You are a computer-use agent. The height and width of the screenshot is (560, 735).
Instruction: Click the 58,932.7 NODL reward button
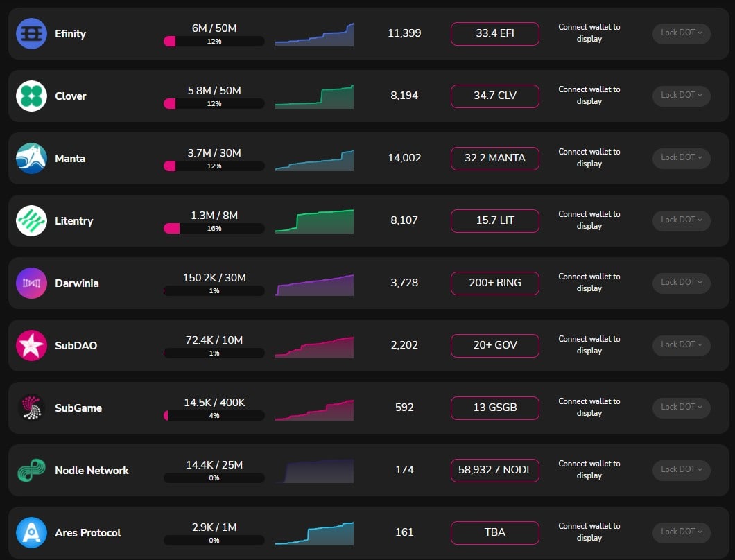pyautogui.click(x=495, y=470)
